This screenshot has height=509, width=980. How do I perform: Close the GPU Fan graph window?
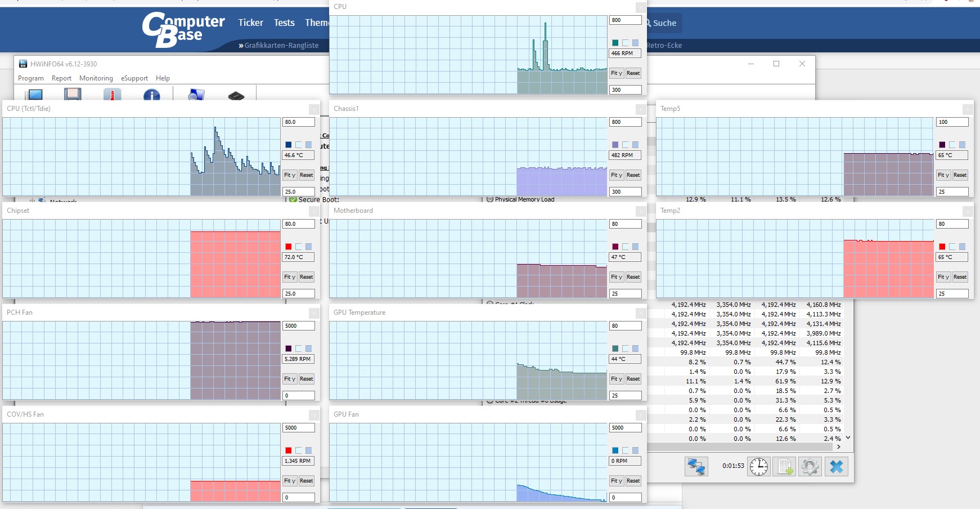[641, 415]
